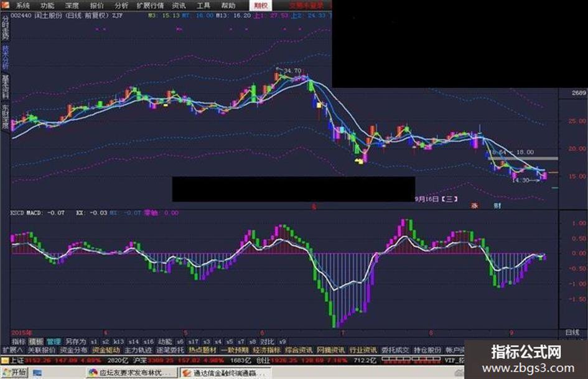The height and width of the screenshot is (379, 588).
Task: Click the 日线 period selector at right
Action: (x=572, y=332)
